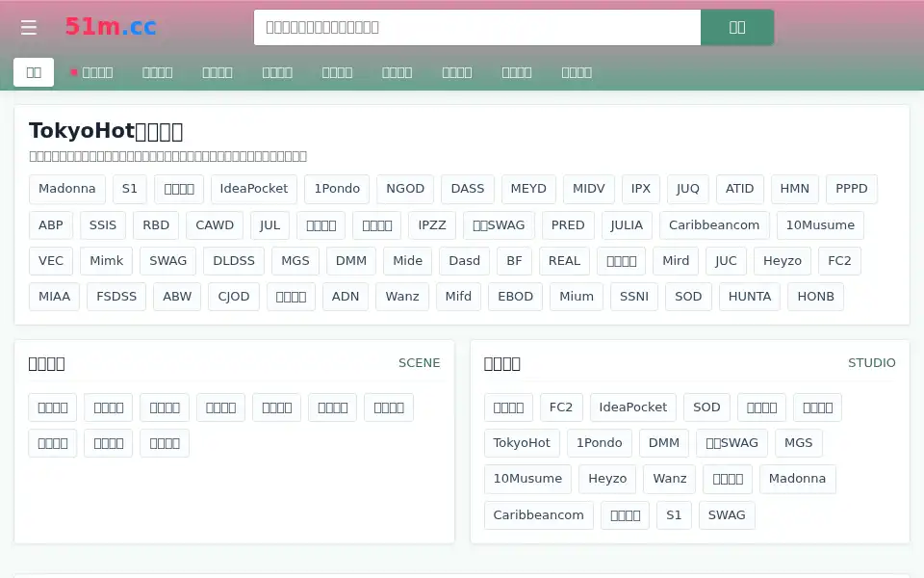Click S1 in the STUDIO panel
This screenshot has height=578, width=924.
(674, 515)
